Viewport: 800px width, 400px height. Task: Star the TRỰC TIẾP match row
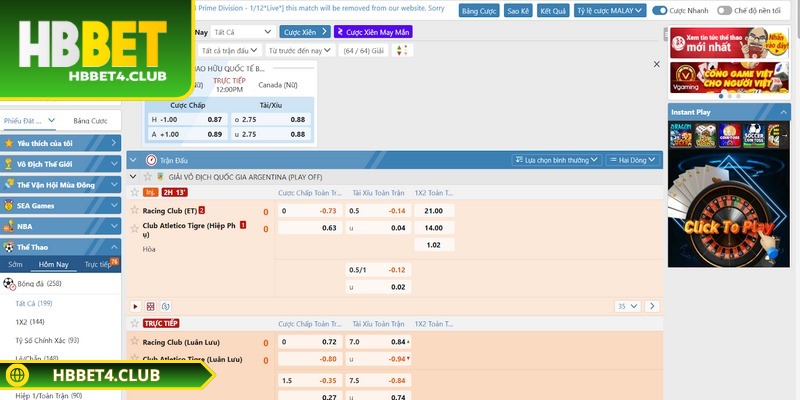[135, 323]
